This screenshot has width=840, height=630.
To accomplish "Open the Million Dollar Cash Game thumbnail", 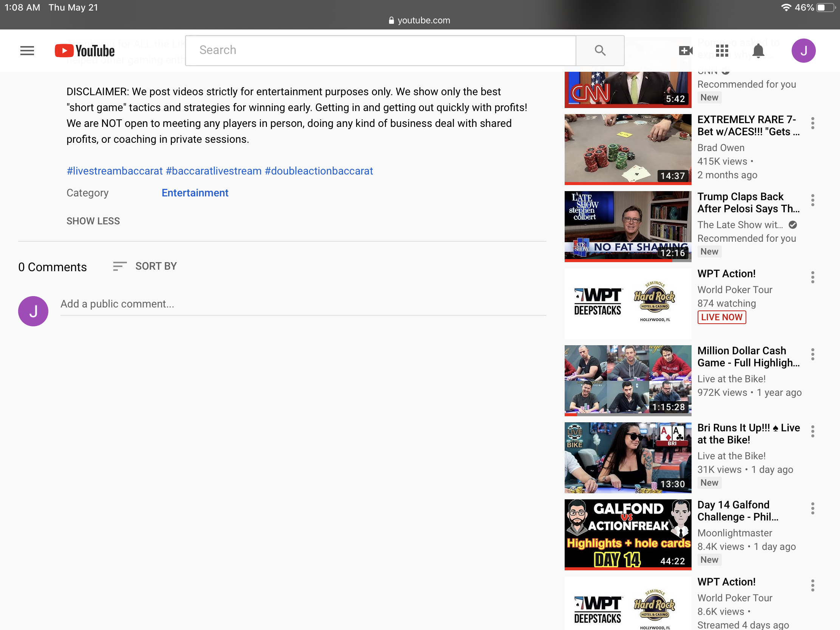I will pyautogui.click(x=628, y=380).
